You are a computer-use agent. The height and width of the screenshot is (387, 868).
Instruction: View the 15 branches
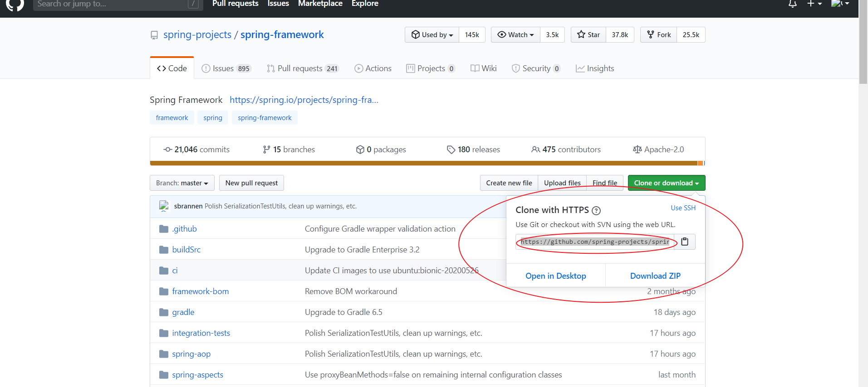pyautogui.click(x=289, y=150)
